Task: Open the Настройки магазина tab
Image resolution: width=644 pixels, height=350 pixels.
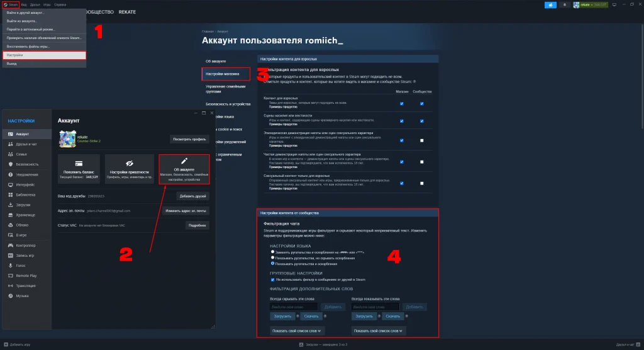Action: tap(226, 74)
